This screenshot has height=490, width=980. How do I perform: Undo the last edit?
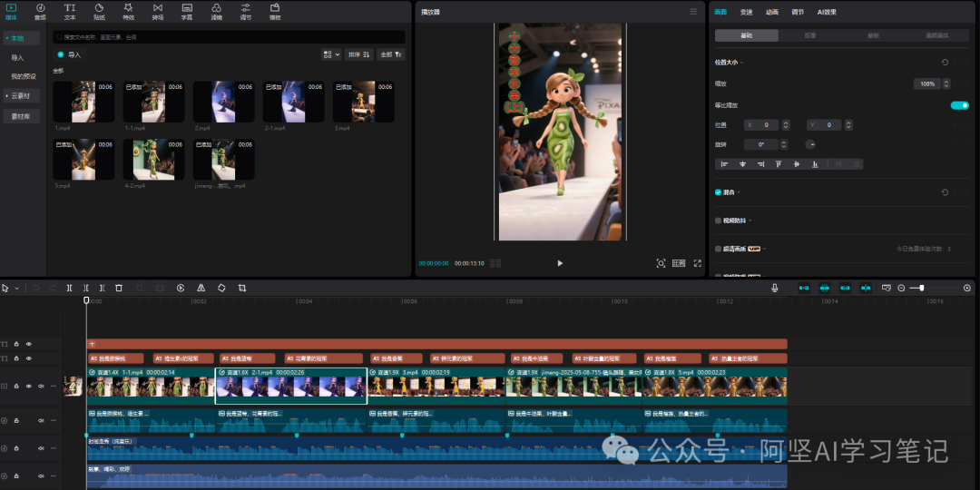[x=36, y=289]
